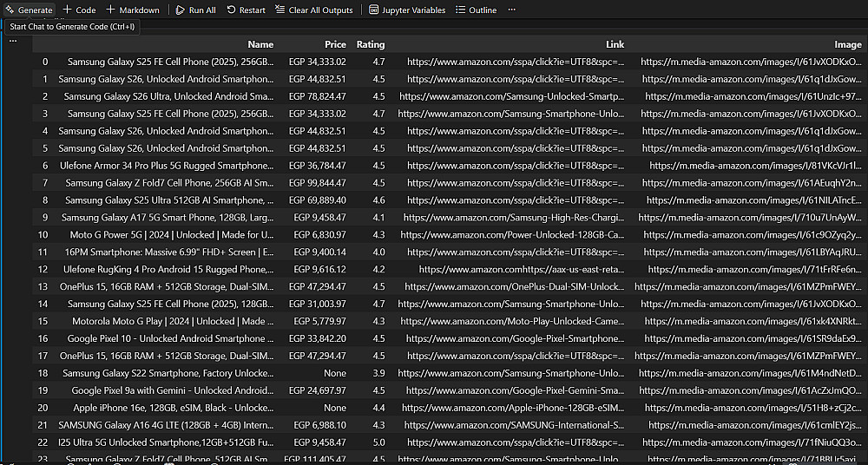Click price EGP 6,830.97

tap(319, 235)
